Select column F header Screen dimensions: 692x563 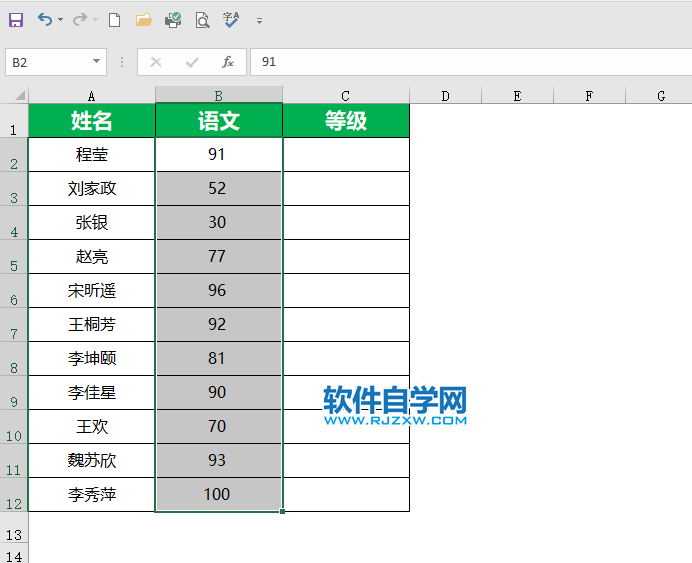[x=590, y=95]
